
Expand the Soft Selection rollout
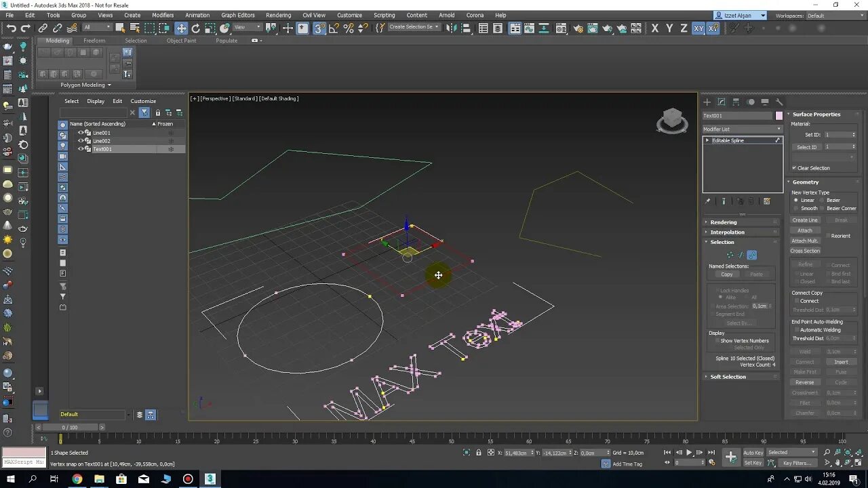pos(728,377)
